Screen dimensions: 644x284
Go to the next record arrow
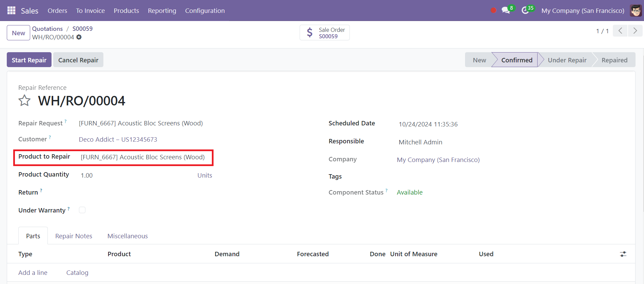tap(635, 31)
